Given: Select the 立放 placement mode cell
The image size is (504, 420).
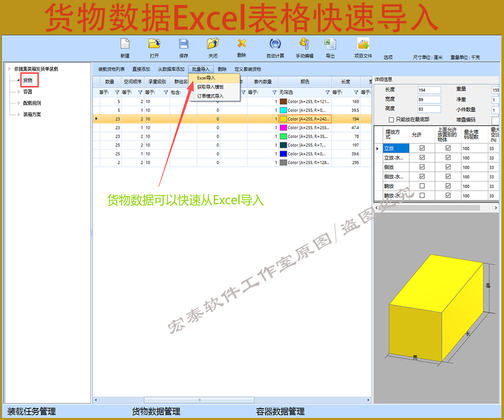Looking at the screenshot, I should click(x=396, y=148).
